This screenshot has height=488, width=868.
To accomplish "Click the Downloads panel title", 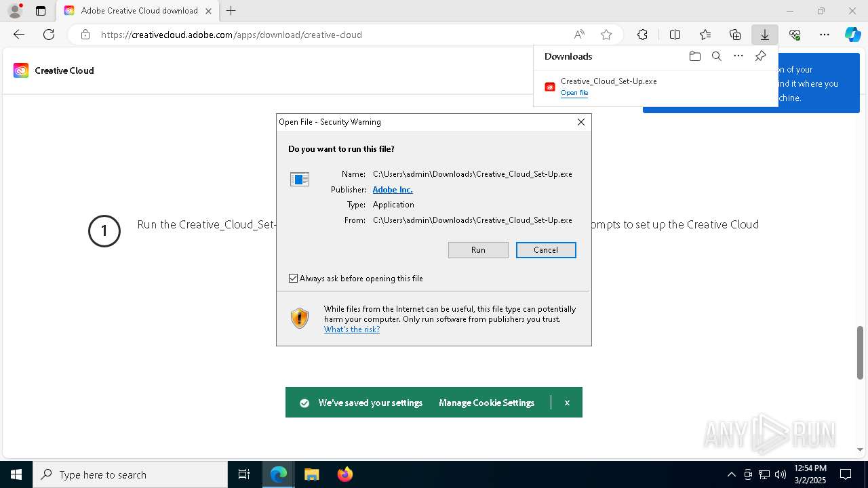I will [568, 56].
